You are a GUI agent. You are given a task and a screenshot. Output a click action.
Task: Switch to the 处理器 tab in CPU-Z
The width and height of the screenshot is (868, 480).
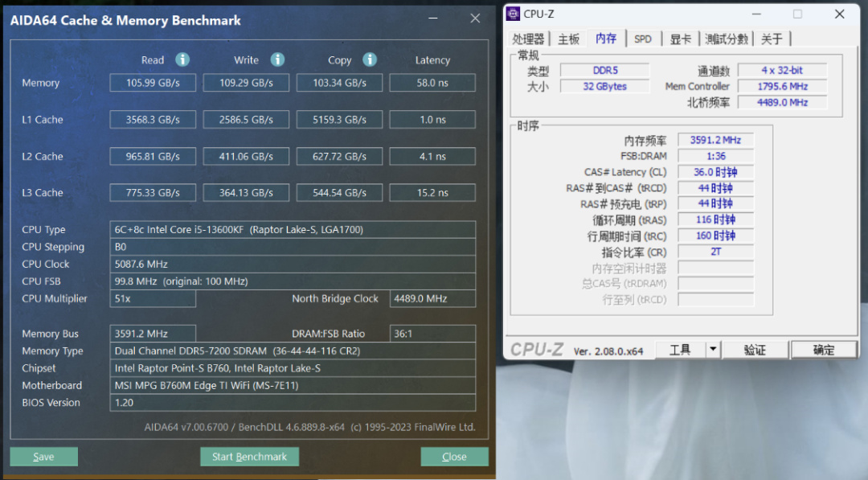point(528,39)
